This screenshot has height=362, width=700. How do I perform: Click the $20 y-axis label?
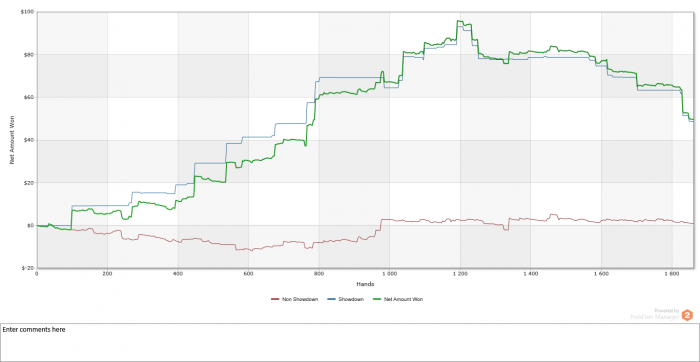pyautogui.click(x=28, y=183)
